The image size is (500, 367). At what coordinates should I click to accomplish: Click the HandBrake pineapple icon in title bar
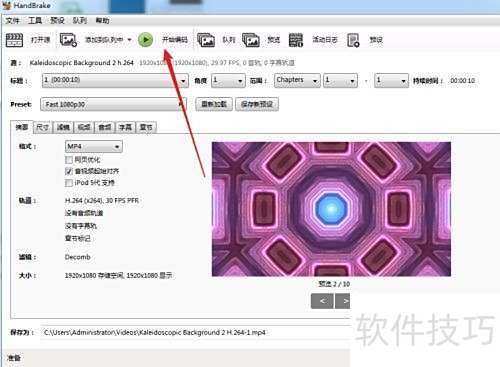coord(7,5)
